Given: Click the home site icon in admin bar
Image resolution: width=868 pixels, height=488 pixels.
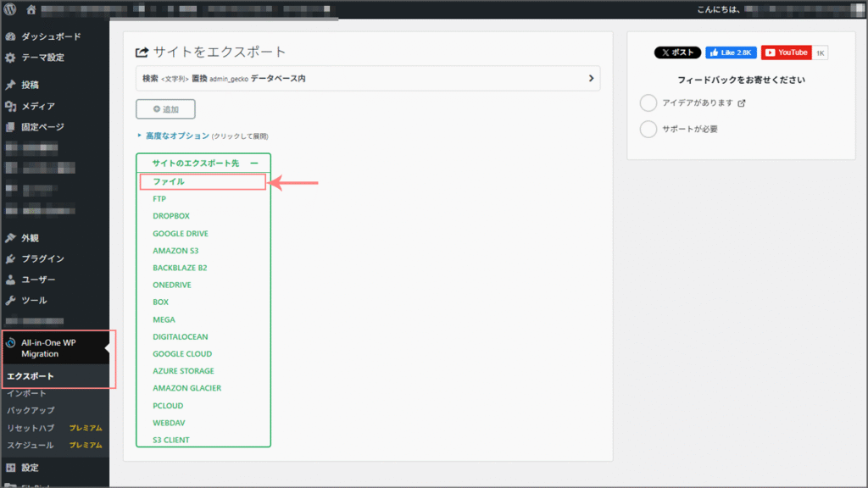Looking at the screenshot, I should pyautogui.click(x=31, y=9).
